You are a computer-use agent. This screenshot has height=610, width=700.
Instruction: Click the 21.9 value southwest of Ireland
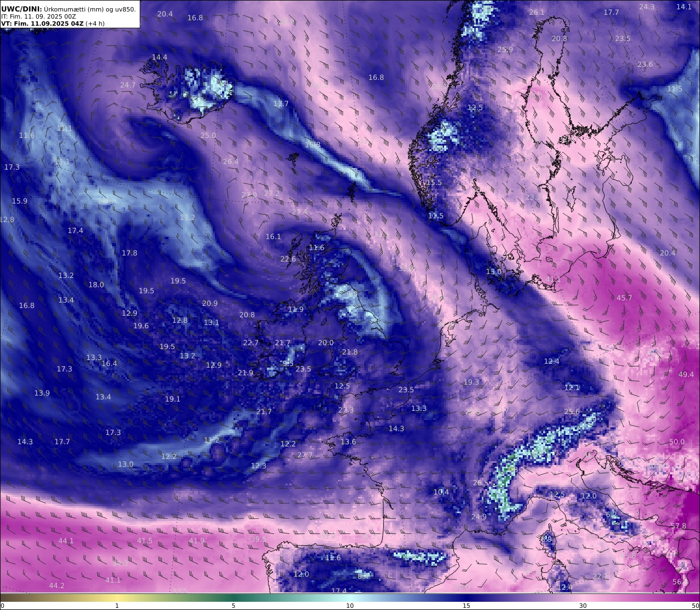click(246, 373)
